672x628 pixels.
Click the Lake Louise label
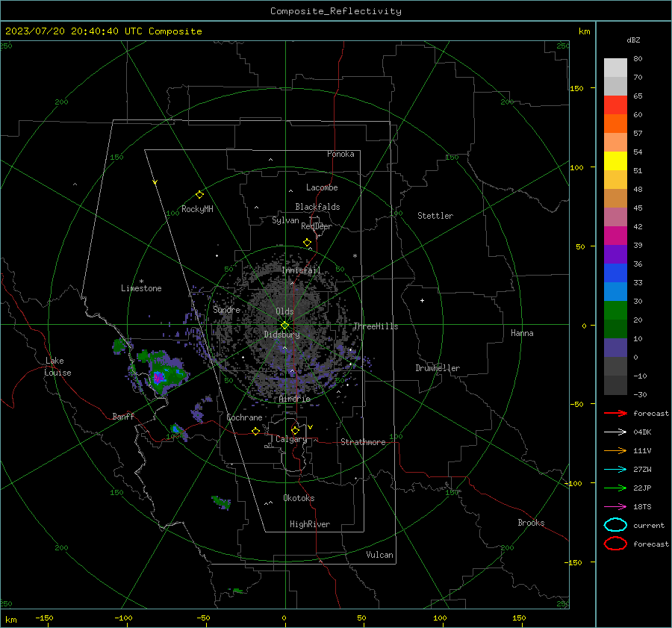pos(57,367)
